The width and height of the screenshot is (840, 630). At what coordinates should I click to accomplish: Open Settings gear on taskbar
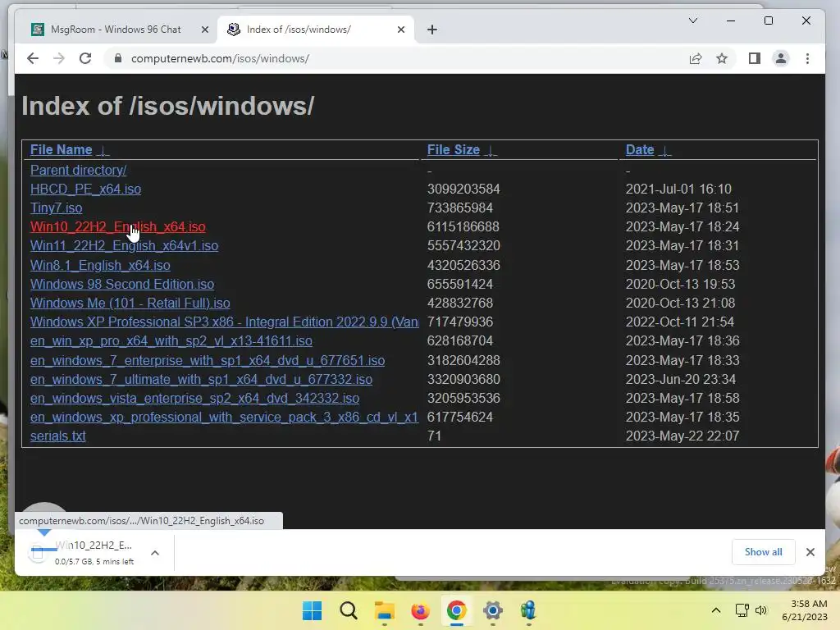492,610
